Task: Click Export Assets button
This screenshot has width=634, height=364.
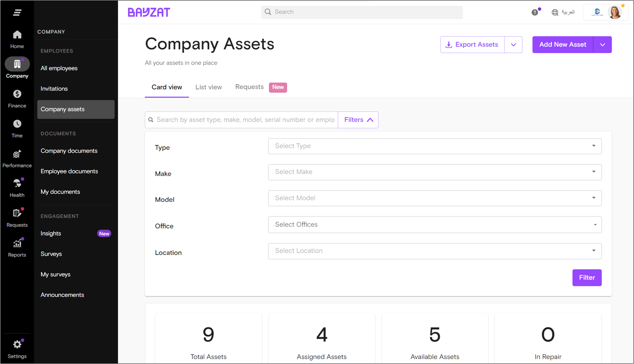Action: pos(472,44)
